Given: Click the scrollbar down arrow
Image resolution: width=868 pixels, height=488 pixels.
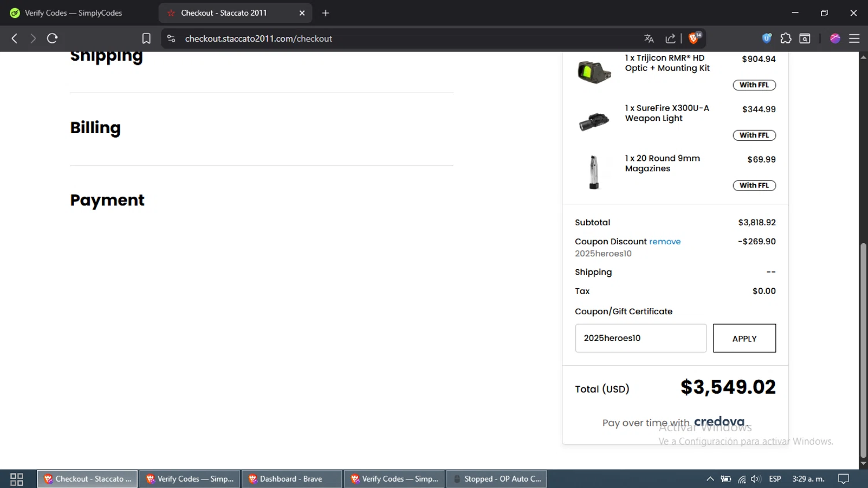Looking at the screenshot, I should pyautogui.click(x=863, y=464).
